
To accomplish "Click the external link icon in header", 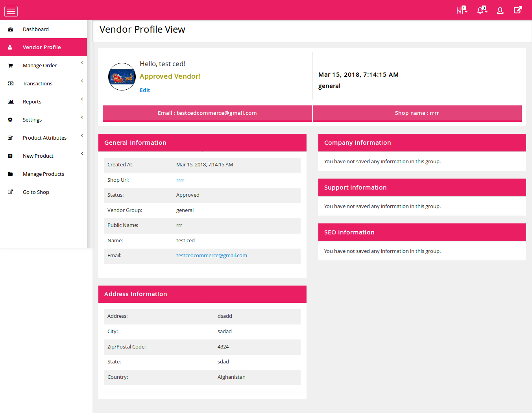I will 518,10.
